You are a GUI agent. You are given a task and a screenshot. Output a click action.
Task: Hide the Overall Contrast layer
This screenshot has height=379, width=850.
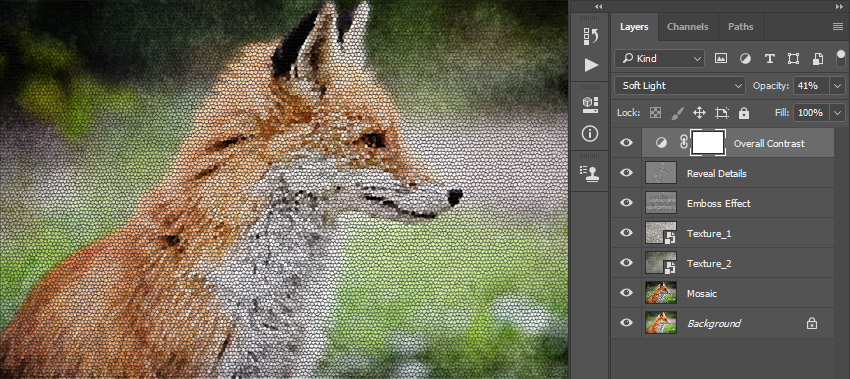[x=626, y=143]
